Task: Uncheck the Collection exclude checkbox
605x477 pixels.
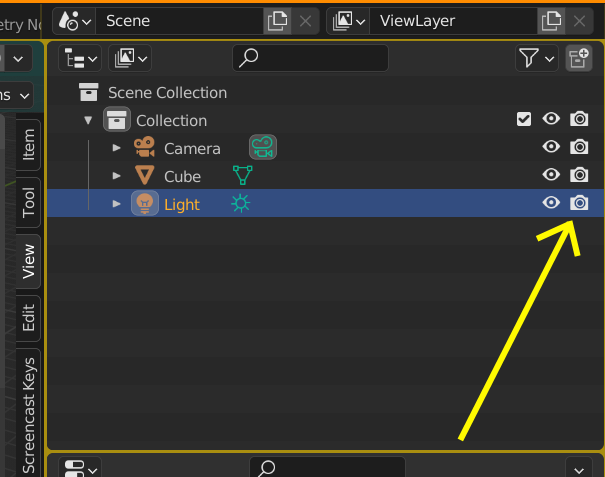Action: 524,120
